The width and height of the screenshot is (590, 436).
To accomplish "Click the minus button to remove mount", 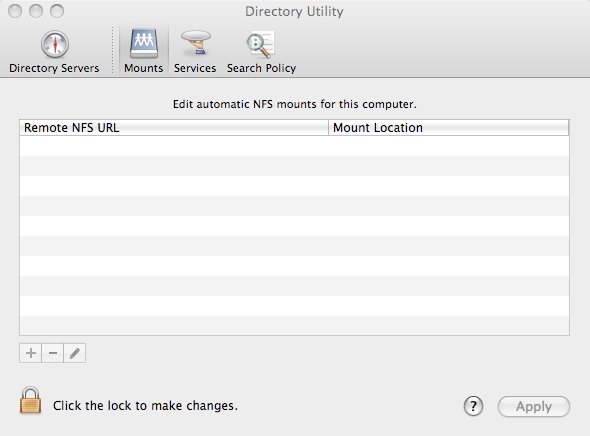I will [x=53, y=353].
